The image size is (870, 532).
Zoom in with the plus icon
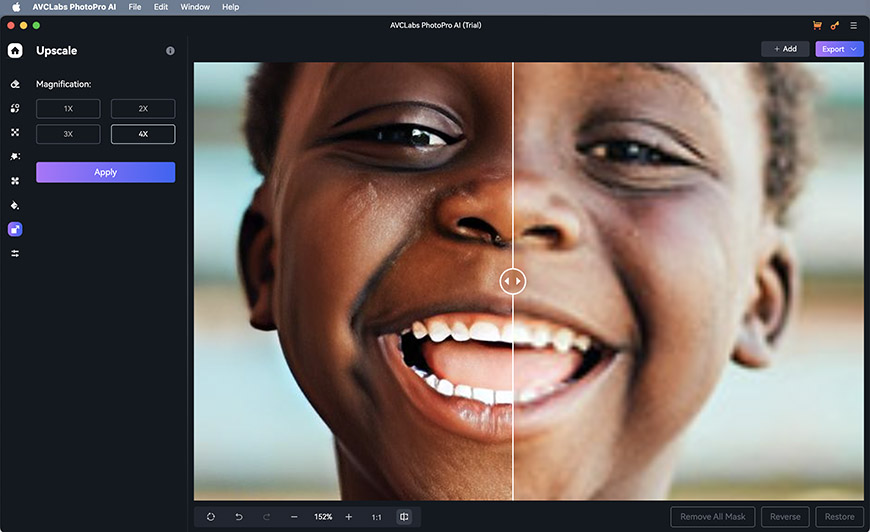pos(349,517)
